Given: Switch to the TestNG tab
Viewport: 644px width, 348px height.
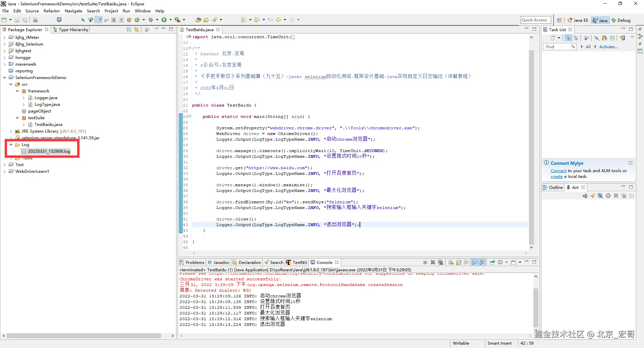Looking at the screenshot, I should pos(297,262).
